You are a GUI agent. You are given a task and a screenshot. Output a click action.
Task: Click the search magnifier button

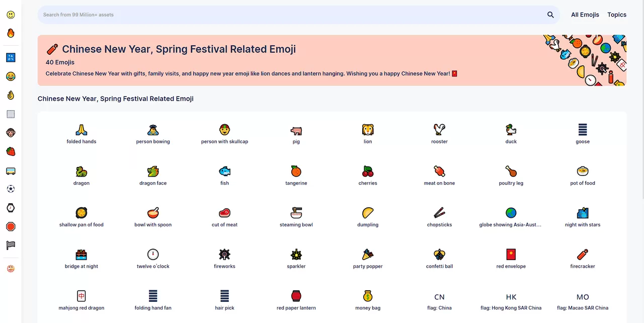click(550, 15)
